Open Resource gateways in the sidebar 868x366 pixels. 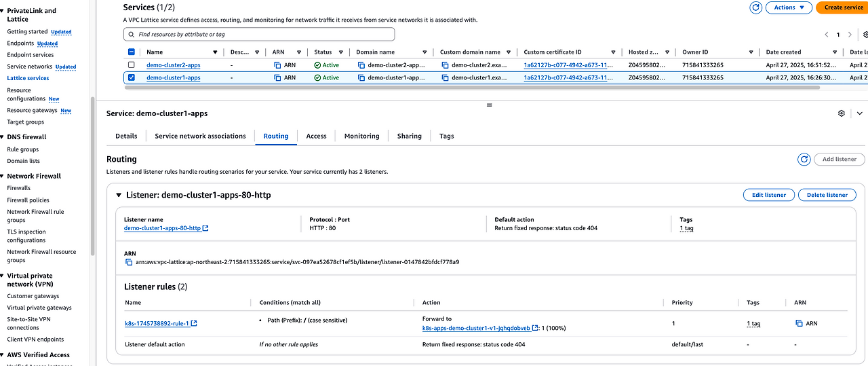pyautogui.click(x=33, y=111)
